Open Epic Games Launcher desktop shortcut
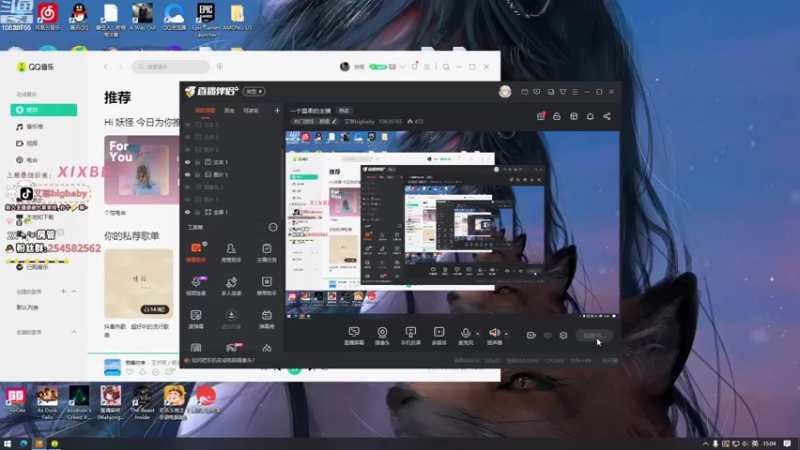This screenshot has width=800, height=450. point(206,19)
